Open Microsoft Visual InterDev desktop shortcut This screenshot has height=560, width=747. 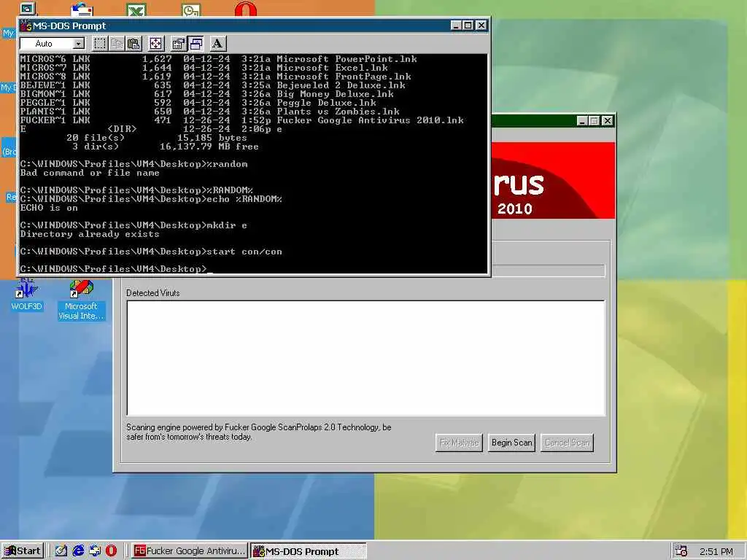point(81,300)
